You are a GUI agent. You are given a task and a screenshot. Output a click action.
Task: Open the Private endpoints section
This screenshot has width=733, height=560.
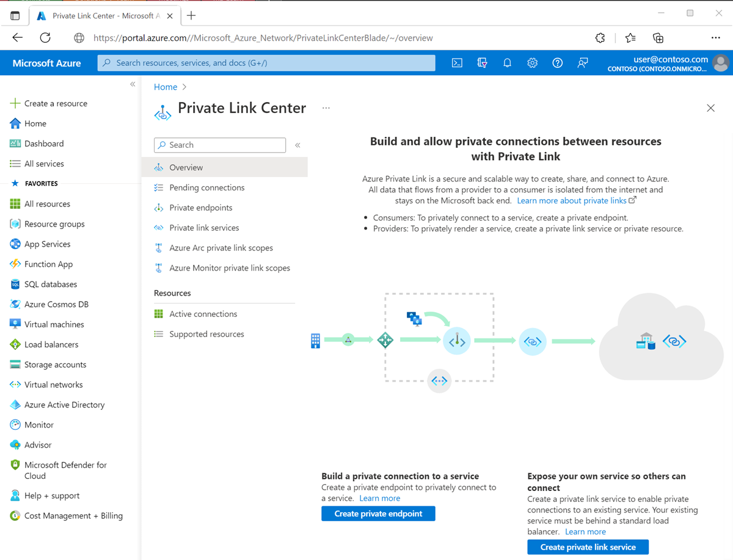pos(202,207)
